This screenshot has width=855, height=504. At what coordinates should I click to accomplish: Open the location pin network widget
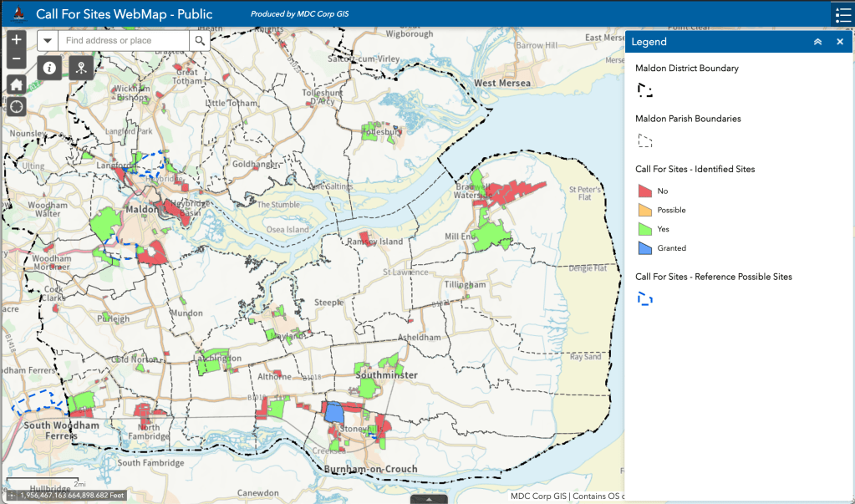[x=80, y=68]
